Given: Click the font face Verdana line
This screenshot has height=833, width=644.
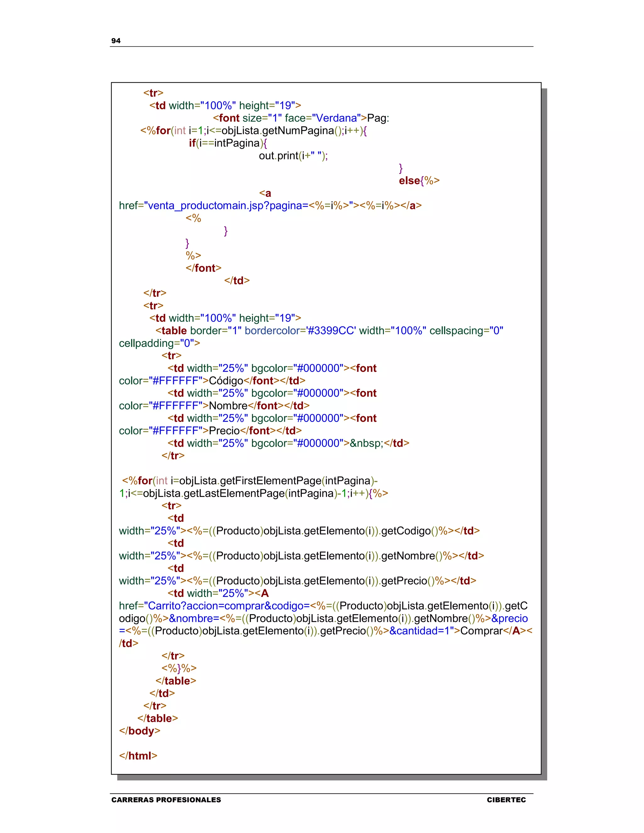Looking at the screenshot, I should tap(301, 118).
